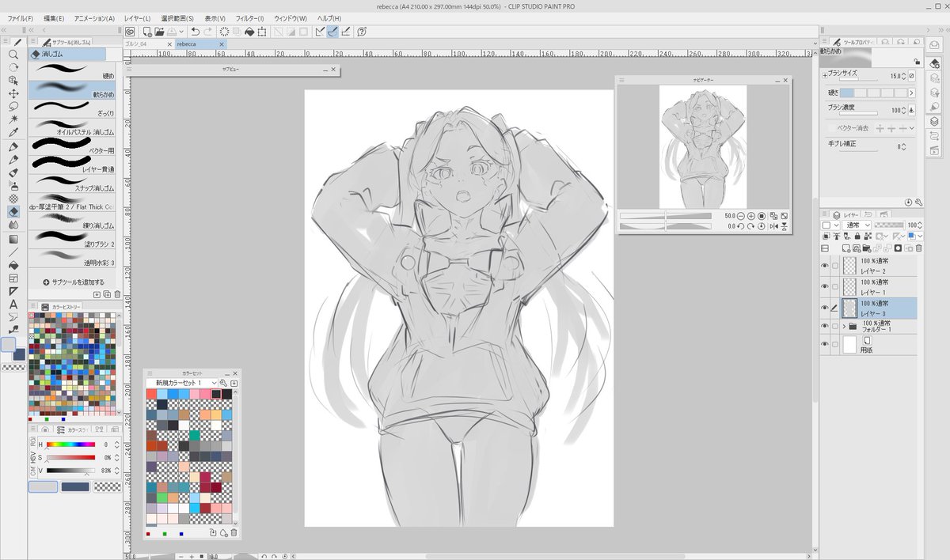Click サブツールを追加する button

73,282
